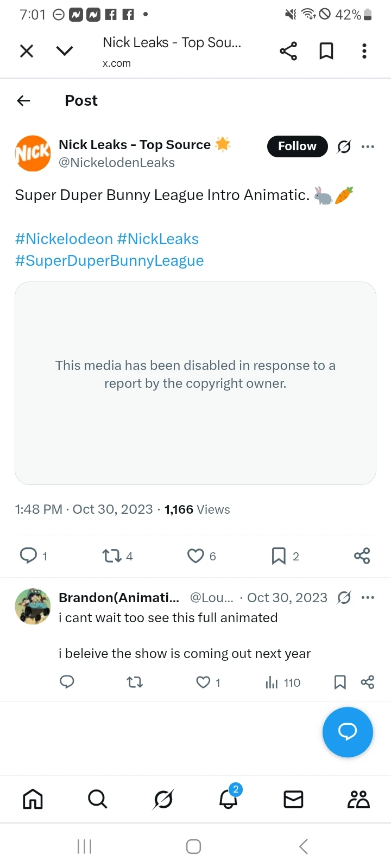Open the #SuperDuperBunnyLeague hashtag
The image size is (391, 868).
point(110,261)
